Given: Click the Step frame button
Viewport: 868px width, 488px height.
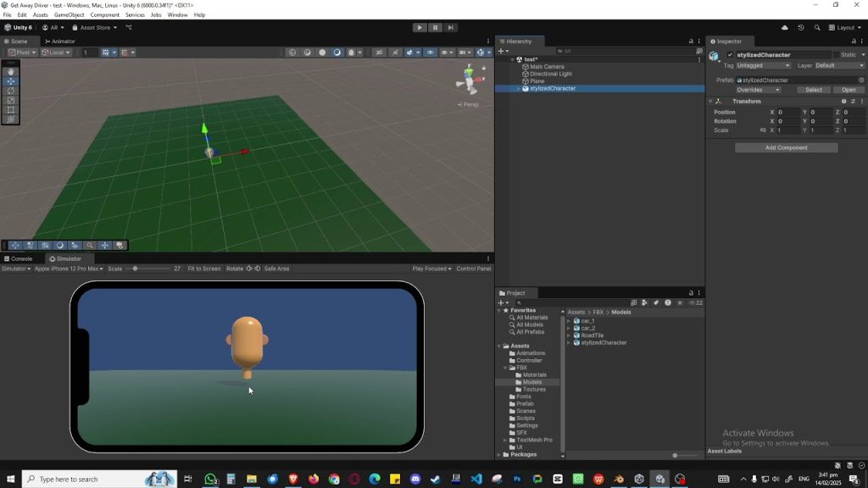Looking at the screenshot, I should (x=451, y=27).
